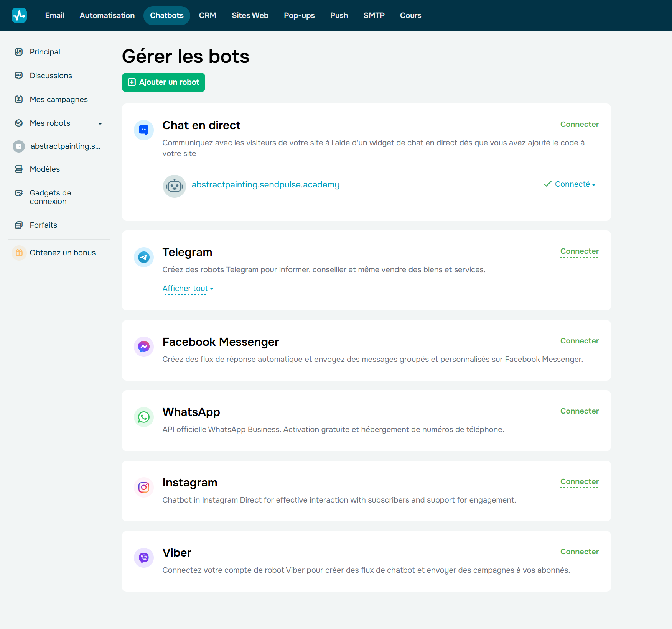Screen dimensions: 672x629
Task: Open the Email tab
Action: click(55, 15)
